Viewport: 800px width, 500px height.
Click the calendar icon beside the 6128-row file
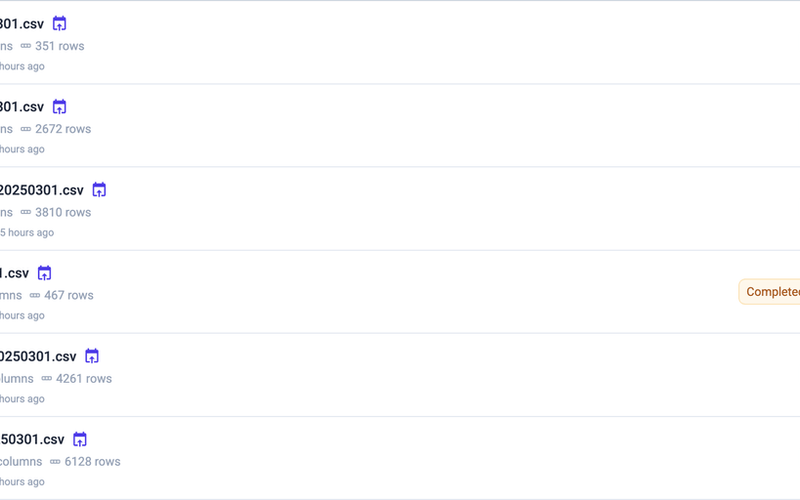80,439
